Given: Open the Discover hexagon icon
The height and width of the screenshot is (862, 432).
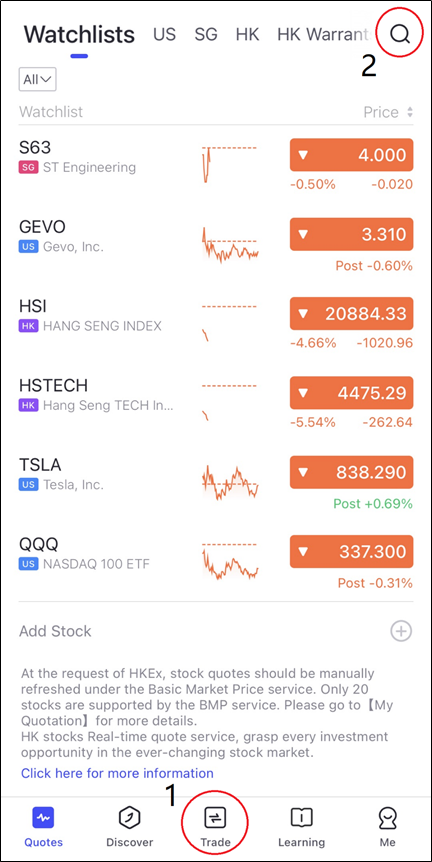Looking at the screenshot, I should 129,817.
